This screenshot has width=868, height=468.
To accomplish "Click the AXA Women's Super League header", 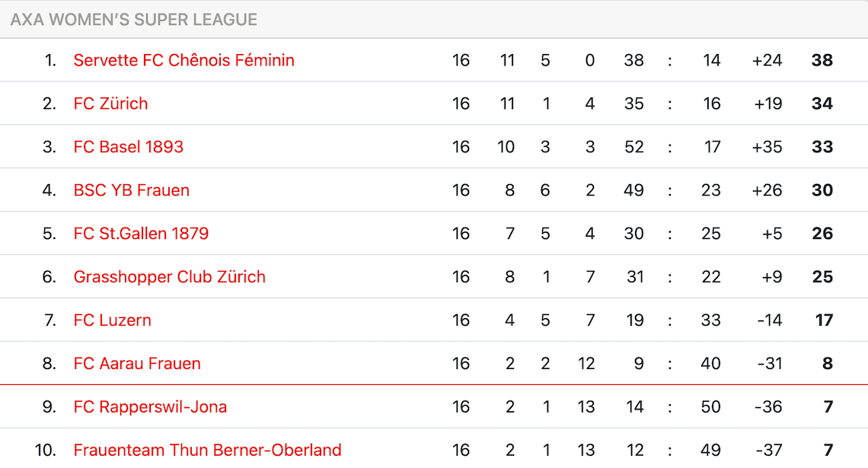I will [x=134, y=20].
